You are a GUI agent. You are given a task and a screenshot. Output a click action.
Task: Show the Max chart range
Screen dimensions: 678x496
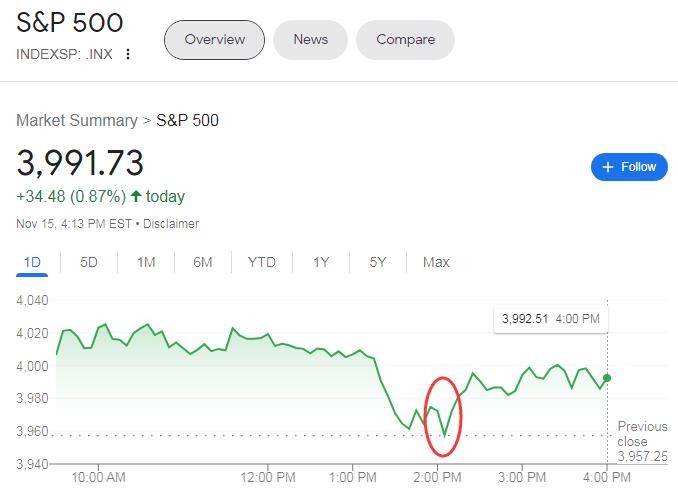[436, 262]
